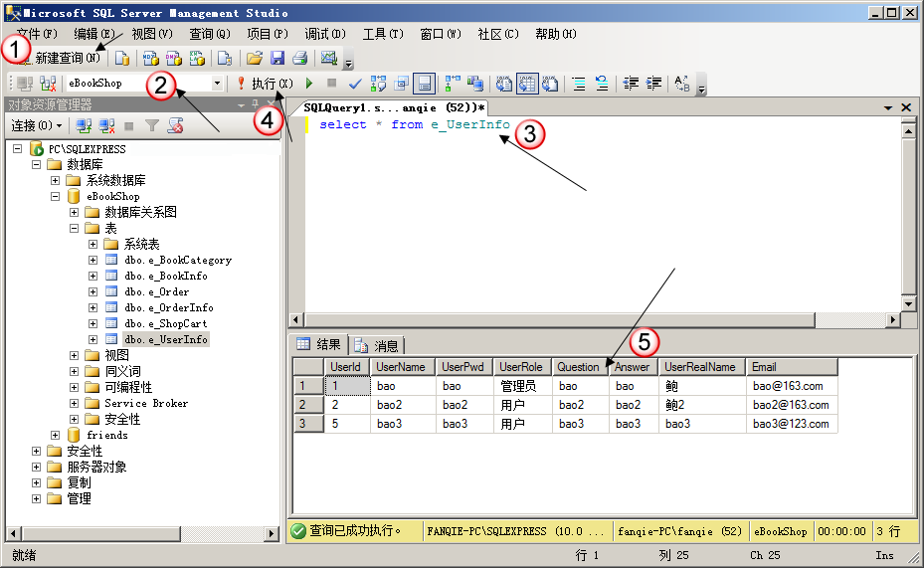The width and height of the screenshot is (924, 568).
Task: Click the Execute (执行) button
Action: (x=266, y=84)
